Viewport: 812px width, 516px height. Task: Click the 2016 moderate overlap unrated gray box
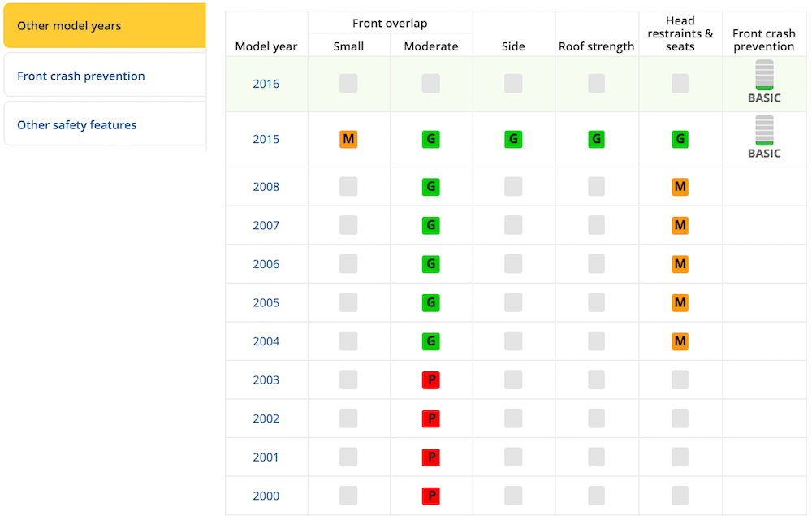point(431,84)
